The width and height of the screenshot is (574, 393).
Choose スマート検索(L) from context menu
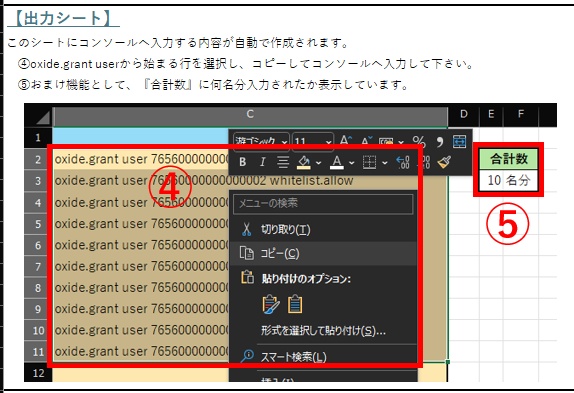(x=323, y=356)
